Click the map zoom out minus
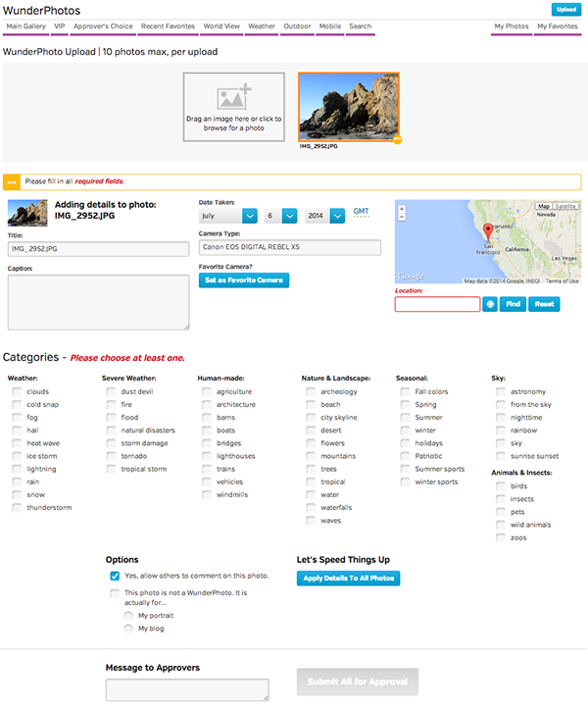588x712 pixels. tap(402, 217)
